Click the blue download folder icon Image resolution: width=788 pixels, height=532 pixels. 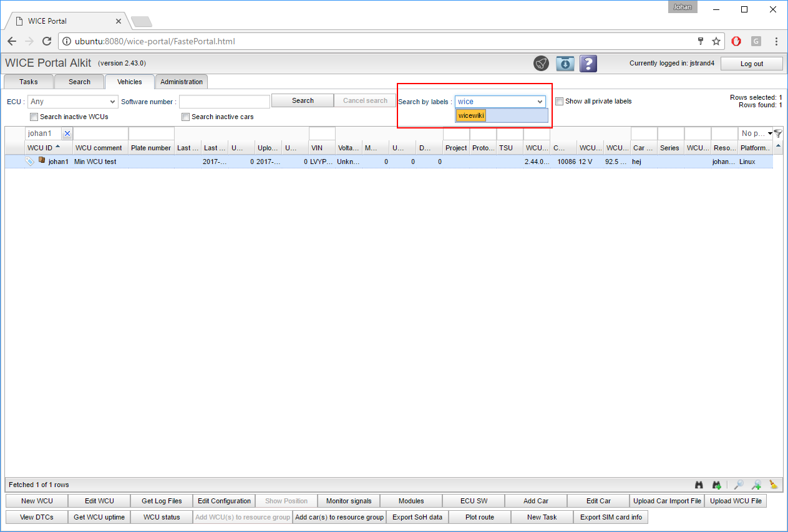565,64
